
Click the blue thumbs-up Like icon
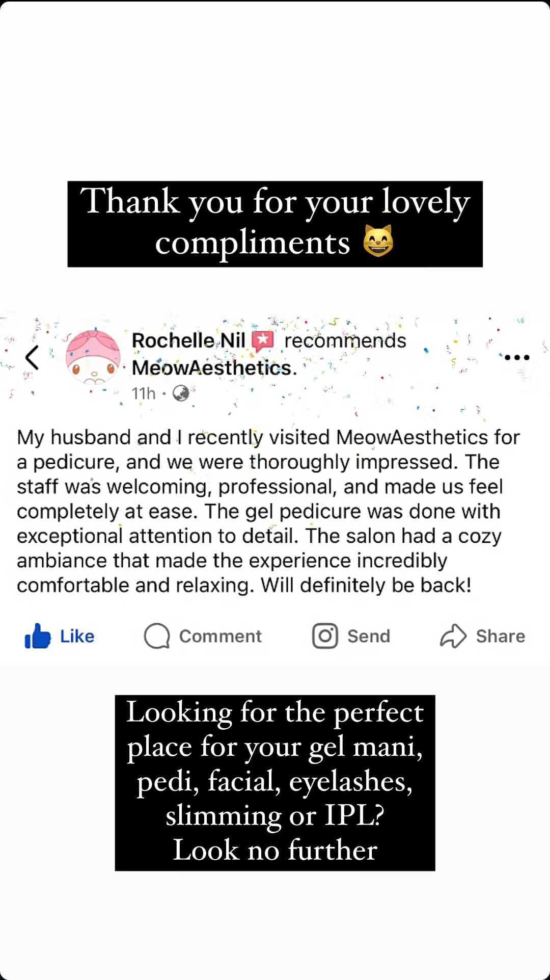point(38,636)
